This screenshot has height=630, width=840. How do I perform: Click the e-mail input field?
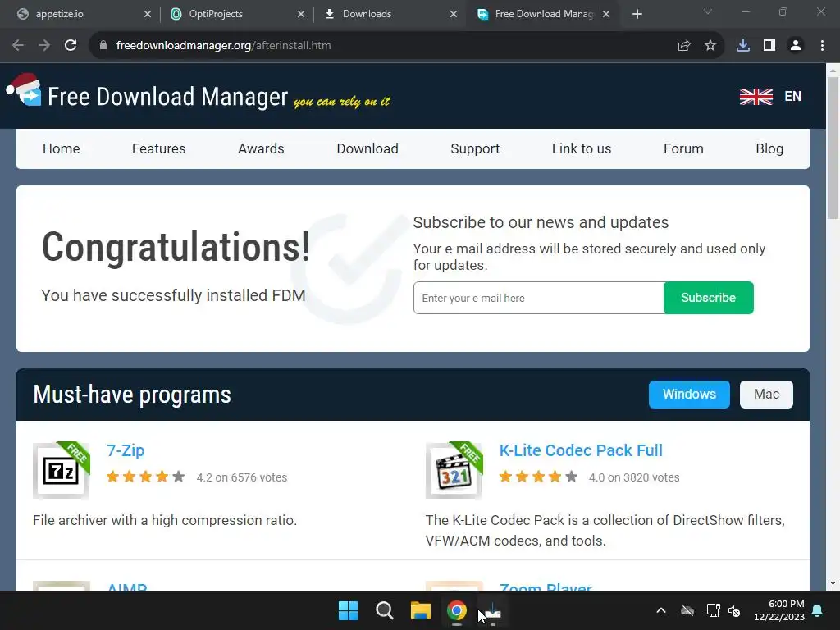coord(538,298)
